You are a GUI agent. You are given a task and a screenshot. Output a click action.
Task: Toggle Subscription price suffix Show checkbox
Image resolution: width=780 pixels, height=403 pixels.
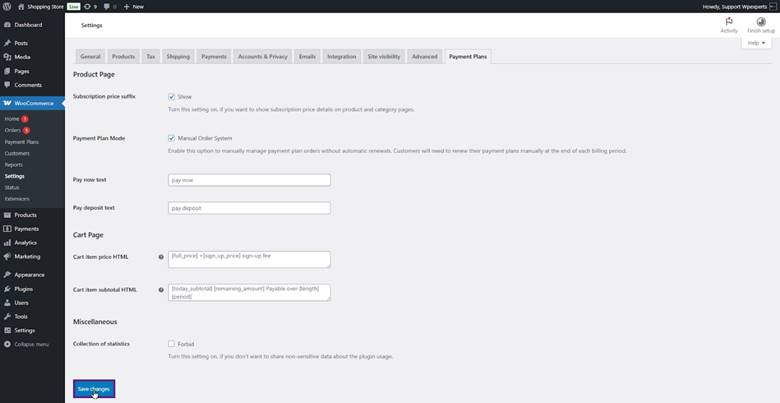pos(171,97)
